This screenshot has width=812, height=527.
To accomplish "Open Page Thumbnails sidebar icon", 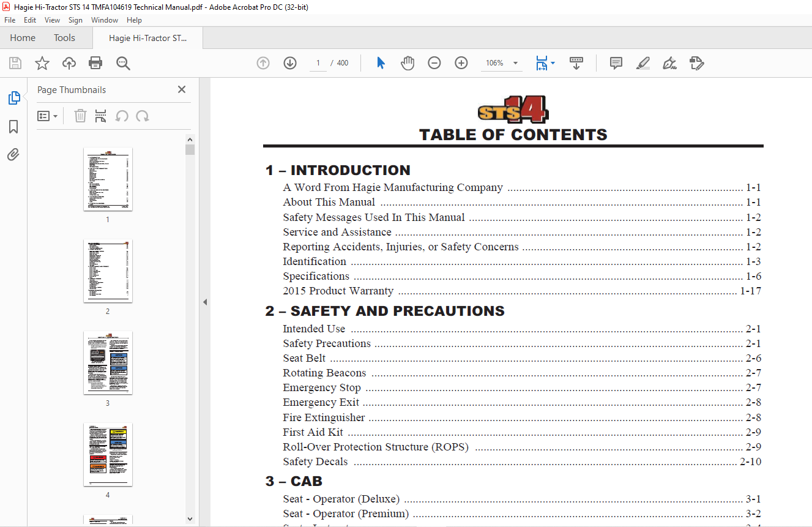I will 13,98.
